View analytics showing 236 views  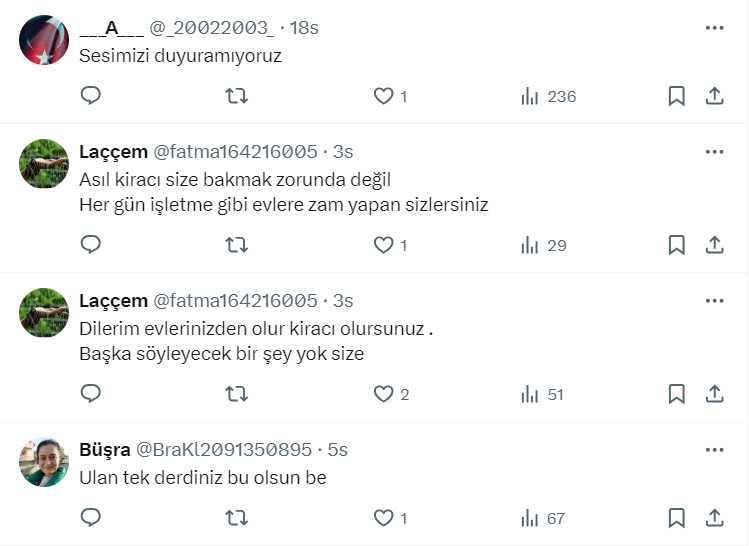pyautogui.click(x=549, y=96)
